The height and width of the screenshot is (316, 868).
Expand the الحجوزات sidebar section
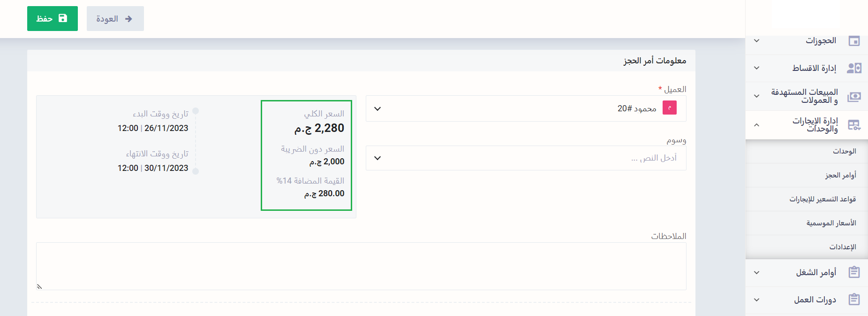pyautogui.click(x=756, y=41)
